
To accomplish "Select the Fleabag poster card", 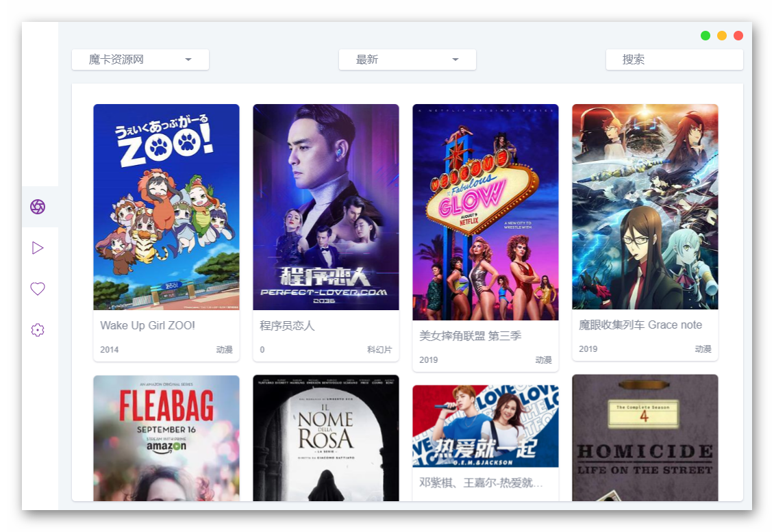I will point(166,438).
